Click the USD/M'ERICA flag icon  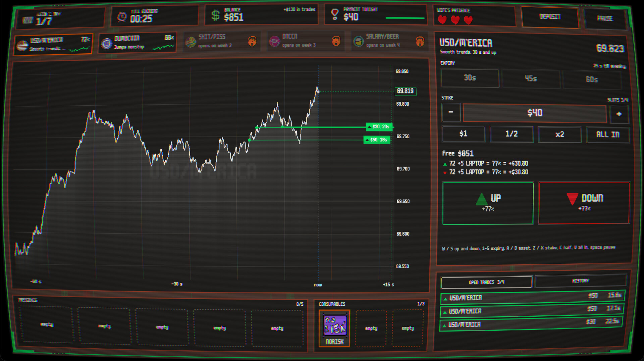pyautogui.click(x=22, y=45)
